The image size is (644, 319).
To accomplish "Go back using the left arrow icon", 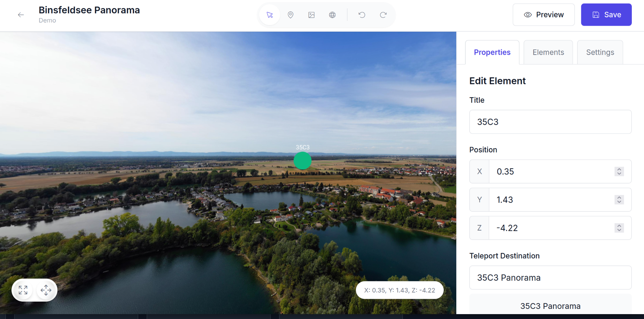I will click(21, 15).
